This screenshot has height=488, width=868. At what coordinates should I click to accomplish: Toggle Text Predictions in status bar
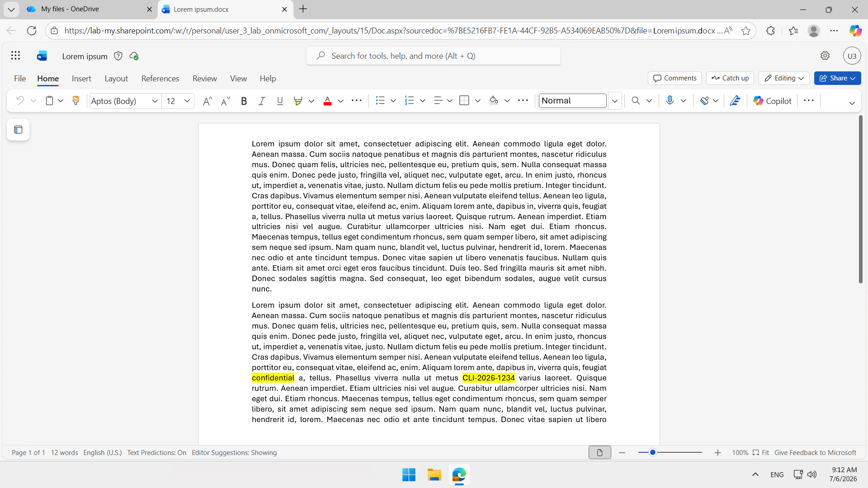(156, 452)
